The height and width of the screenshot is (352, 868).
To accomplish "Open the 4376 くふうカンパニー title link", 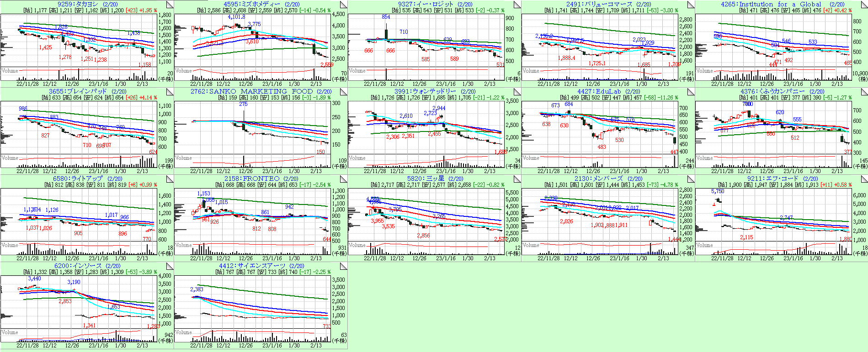I will [772, 91].
